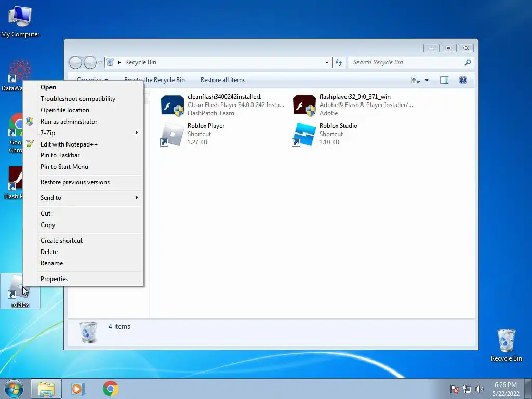Open the recent pages dropdown arrow

100,63
